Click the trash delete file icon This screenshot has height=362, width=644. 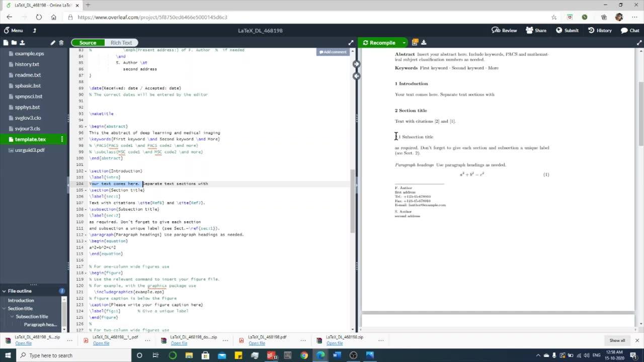[61, 43]
